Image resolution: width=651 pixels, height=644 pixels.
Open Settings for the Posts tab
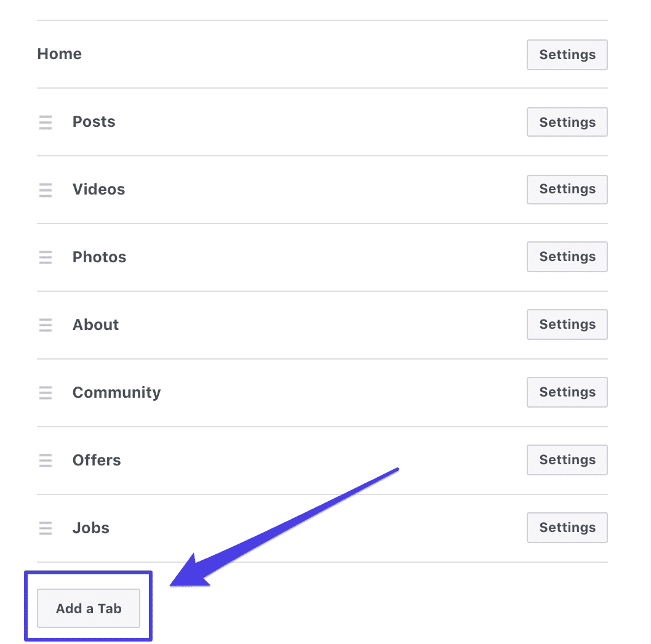point(567,122)
